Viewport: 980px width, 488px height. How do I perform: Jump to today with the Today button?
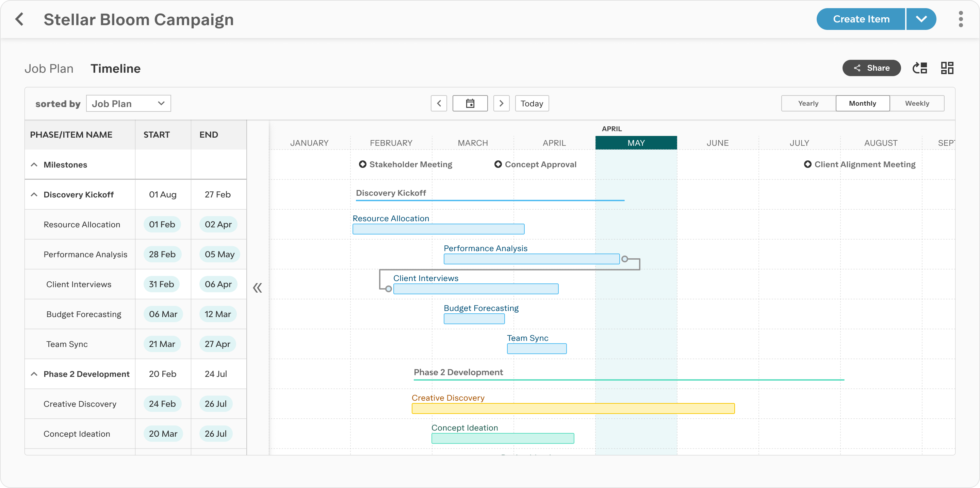click(532, 103)
